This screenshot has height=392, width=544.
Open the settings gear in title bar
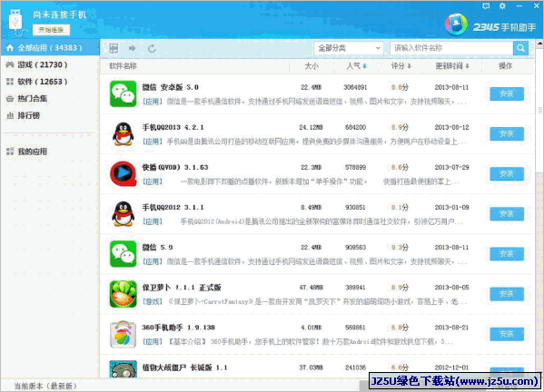click(x=502, y=5)
